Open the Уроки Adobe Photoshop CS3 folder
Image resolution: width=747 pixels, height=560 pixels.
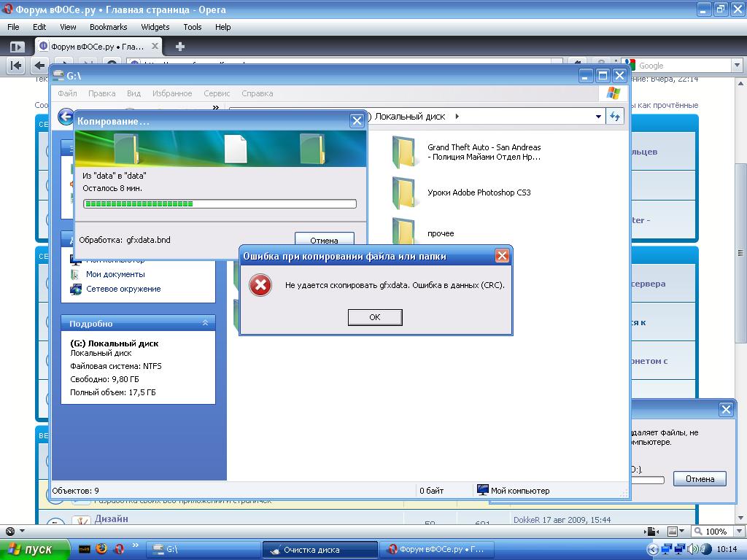click(x=405, y=193)
